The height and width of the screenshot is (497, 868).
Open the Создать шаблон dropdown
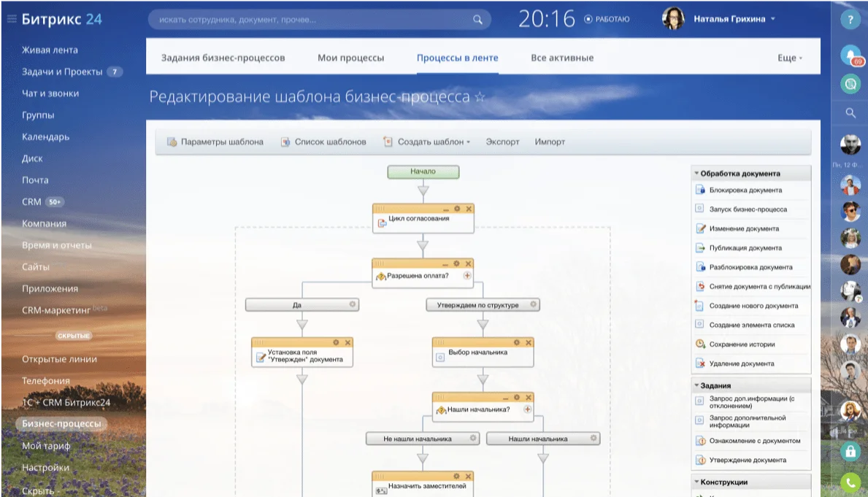click(427, 142)
